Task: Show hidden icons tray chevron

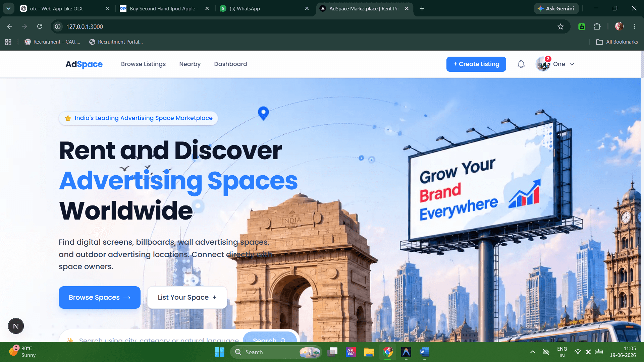Action: coord(532,352)
